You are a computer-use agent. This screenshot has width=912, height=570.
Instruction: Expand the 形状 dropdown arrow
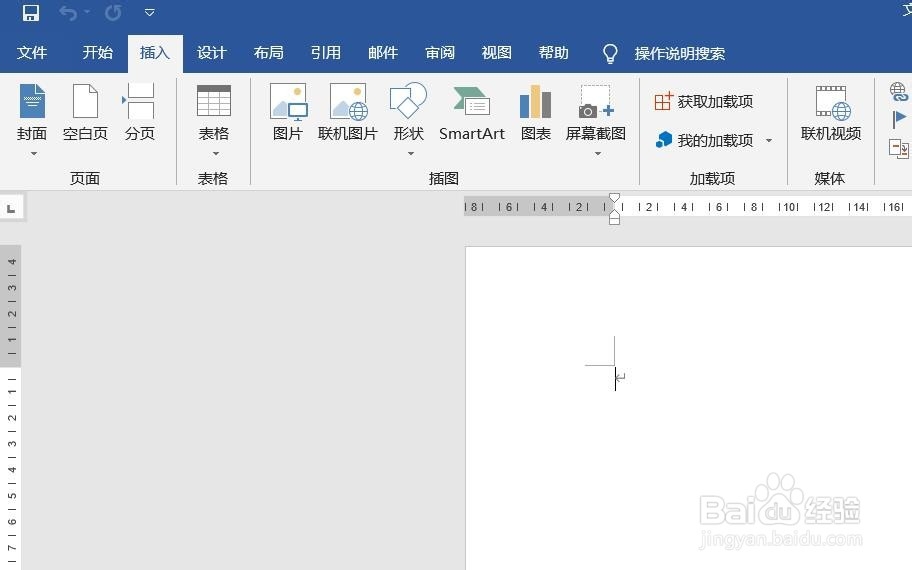(411, 154)
